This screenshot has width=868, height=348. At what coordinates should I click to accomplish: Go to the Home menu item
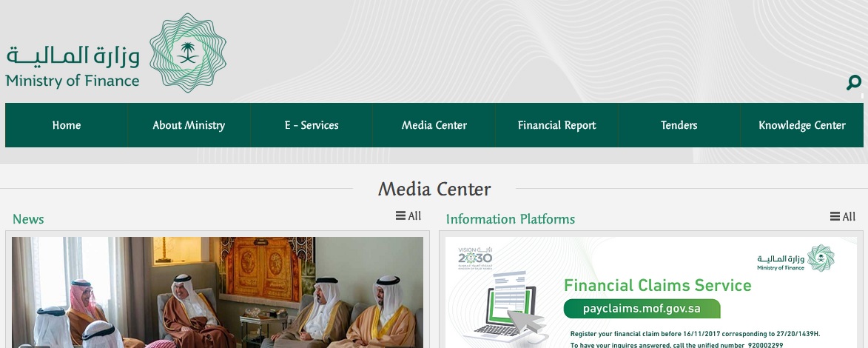67,125
